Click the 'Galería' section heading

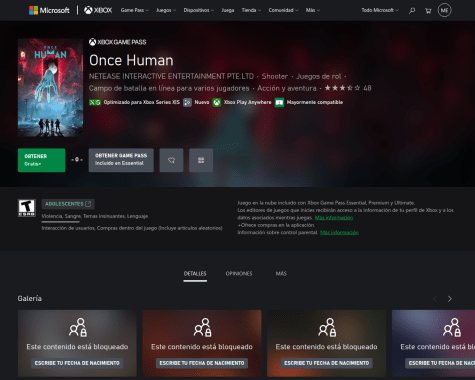(x=30, y=299)
